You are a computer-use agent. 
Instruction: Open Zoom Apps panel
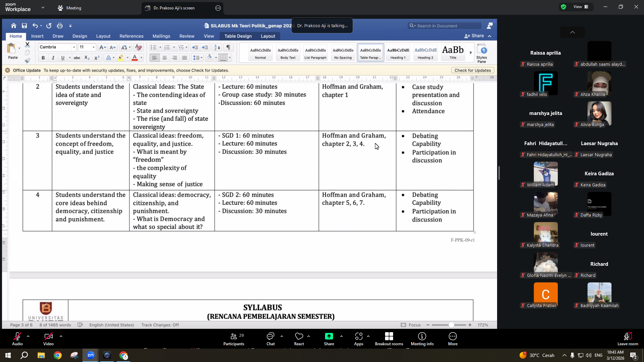(x=359, y=339)
